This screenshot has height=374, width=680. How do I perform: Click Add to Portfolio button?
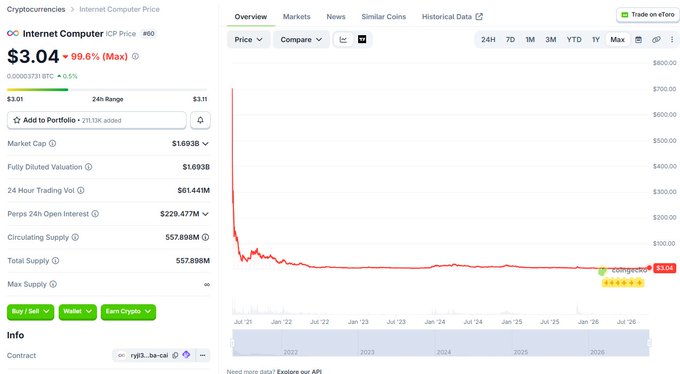97,120
